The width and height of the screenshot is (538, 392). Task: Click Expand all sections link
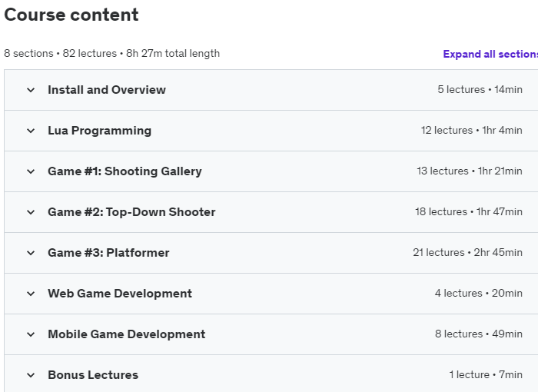(490, 54)
